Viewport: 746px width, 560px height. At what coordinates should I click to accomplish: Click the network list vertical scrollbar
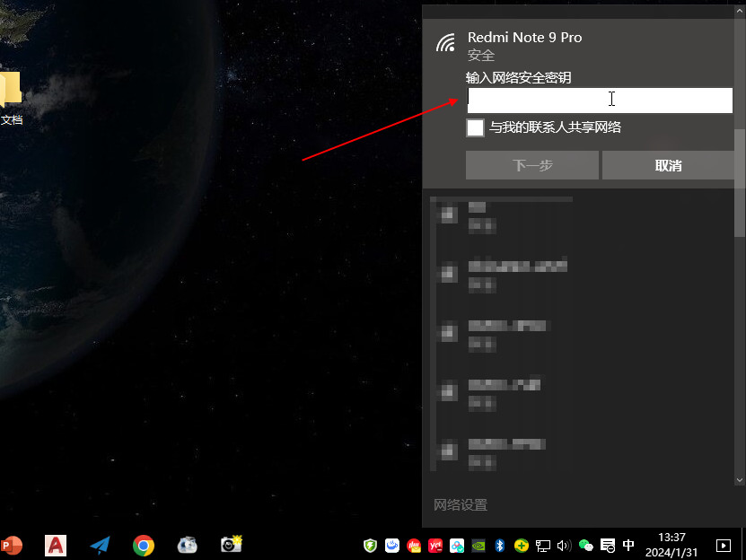pyautogui.click(x=740, y=179)
